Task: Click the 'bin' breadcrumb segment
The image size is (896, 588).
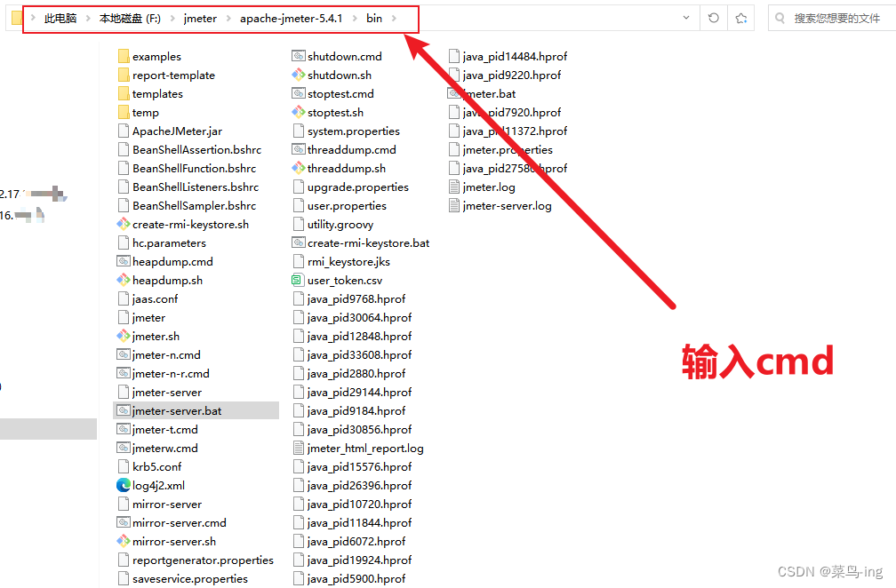Action: coord(374,19)
